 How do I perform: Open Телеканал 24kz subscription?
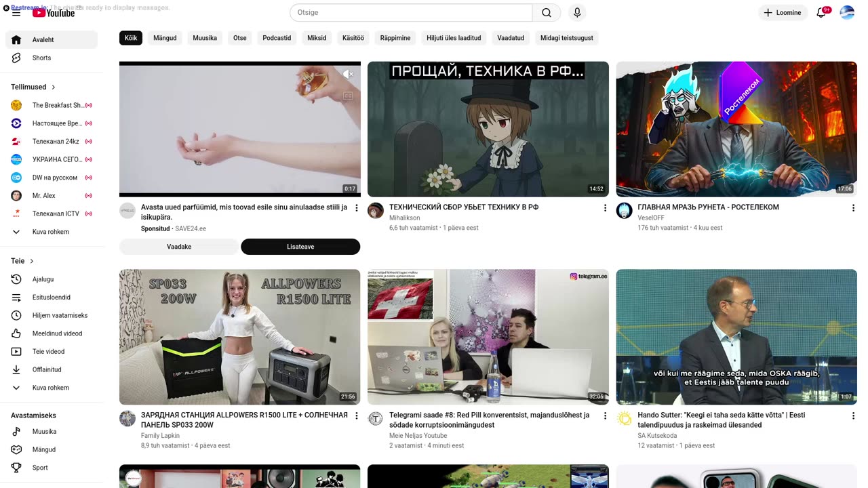tap(52, 142)
